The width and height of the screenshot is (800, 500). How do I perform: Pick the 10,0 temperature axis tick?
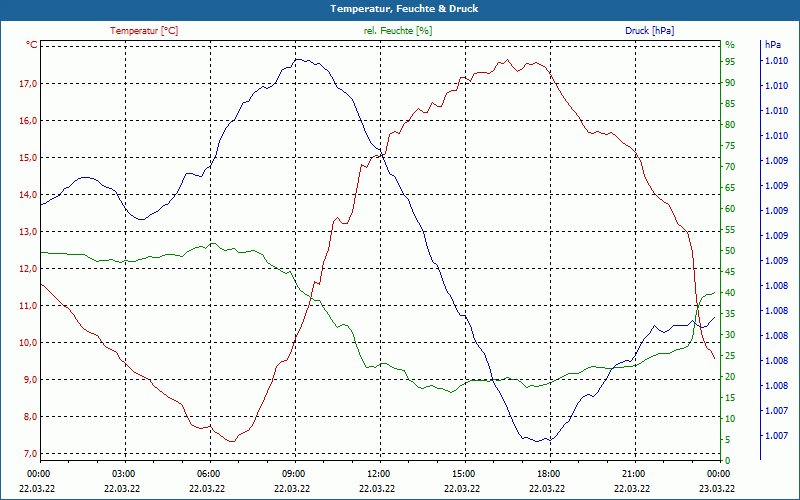(28, 342)
